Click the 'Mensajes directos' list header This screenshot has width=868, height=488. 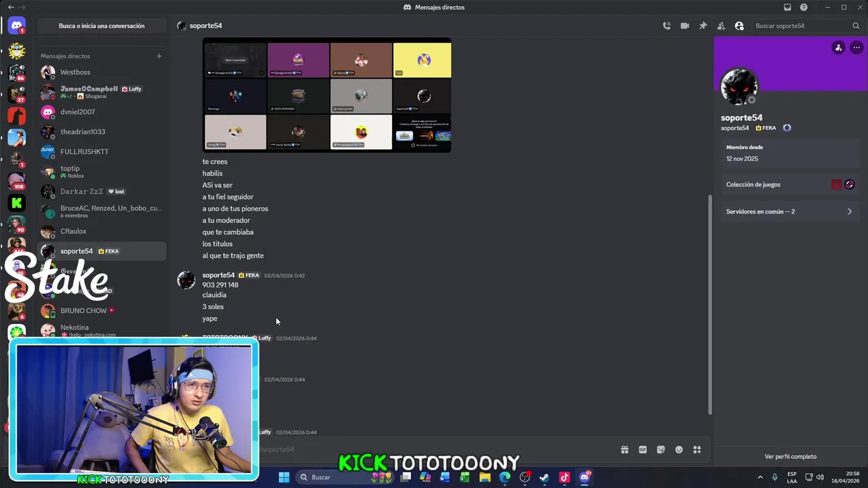(x=65, y=56)
